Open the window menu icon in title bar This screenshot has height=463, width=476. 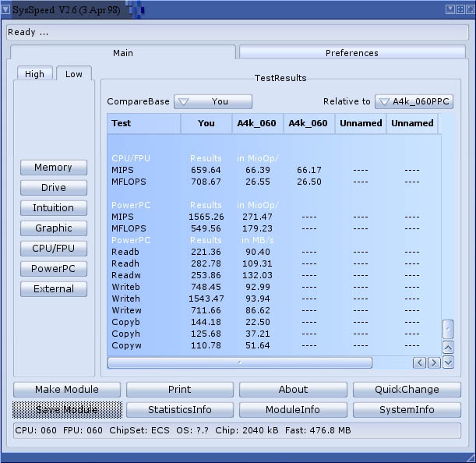[x=5, y=9]
